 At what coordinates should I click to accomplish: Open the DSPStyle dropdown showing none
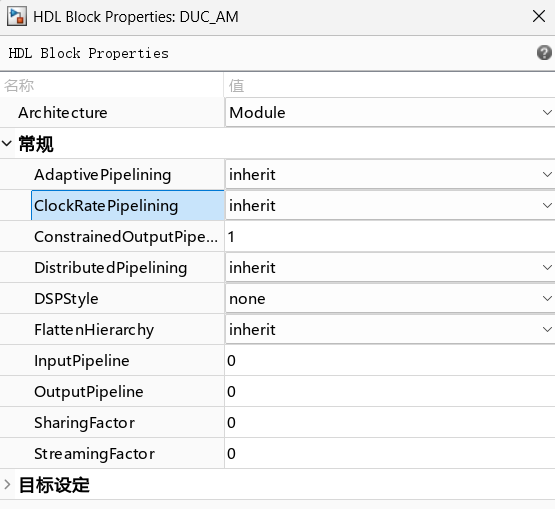(390, 299)
